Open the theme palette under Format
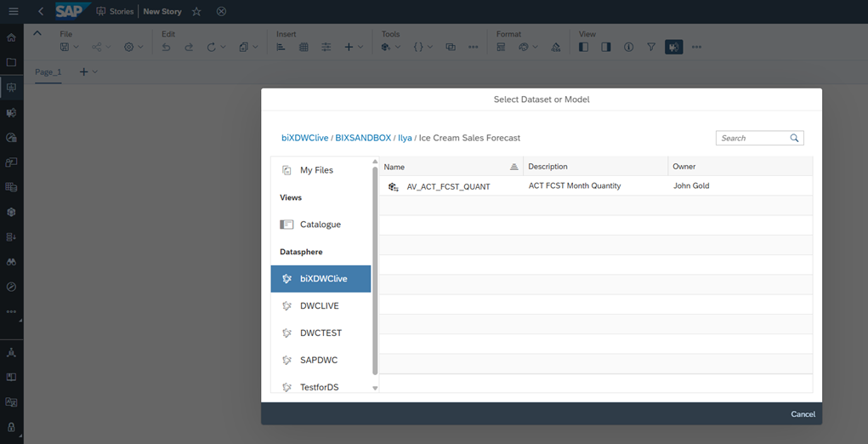This screenshot has height=444, width=868. 524,47
